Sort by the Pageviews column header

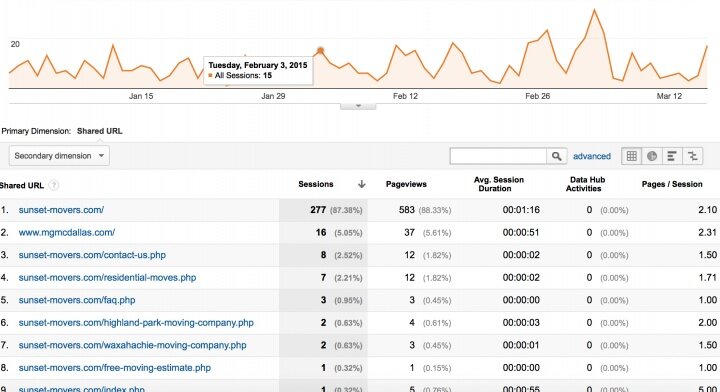406,184
